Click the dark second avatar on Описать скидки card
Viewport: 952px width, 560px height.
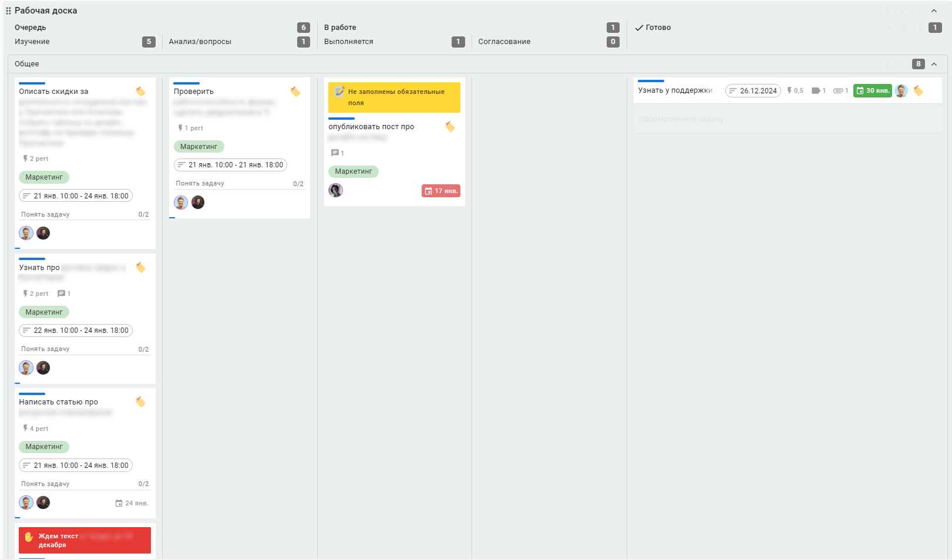click(x=43, y=233)
